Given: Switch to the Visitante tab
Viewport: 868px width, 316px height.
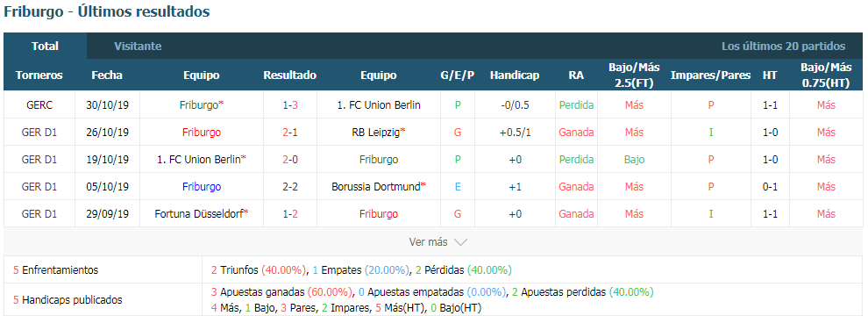Looking at the screenshot, I should (138, 47).
